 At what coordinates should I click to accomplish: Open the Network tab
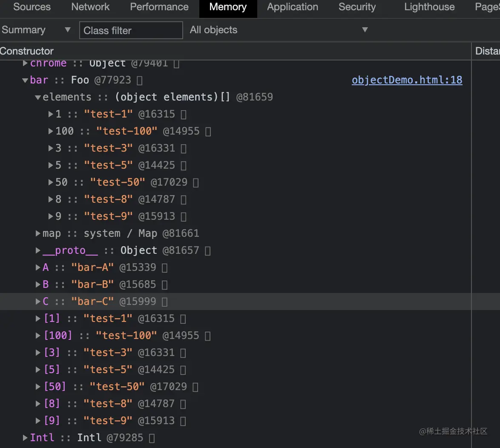[90, 7]
